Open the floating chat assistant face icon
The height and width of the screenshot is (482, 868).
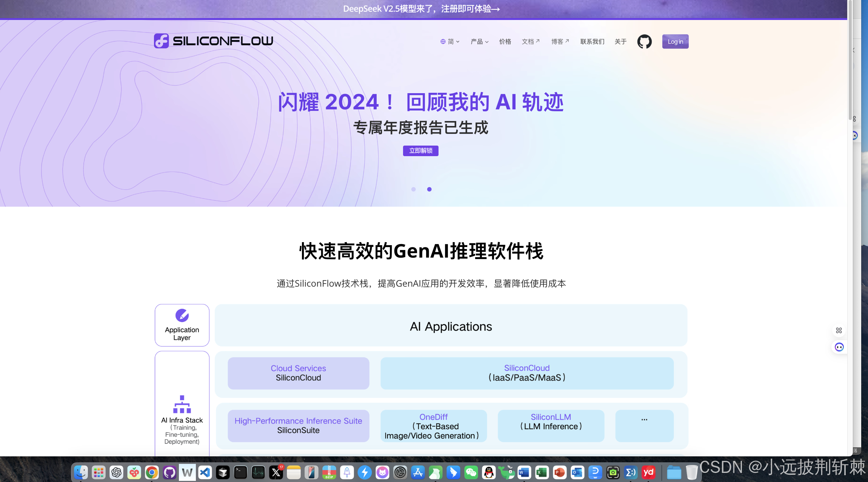tap(839, 347)
